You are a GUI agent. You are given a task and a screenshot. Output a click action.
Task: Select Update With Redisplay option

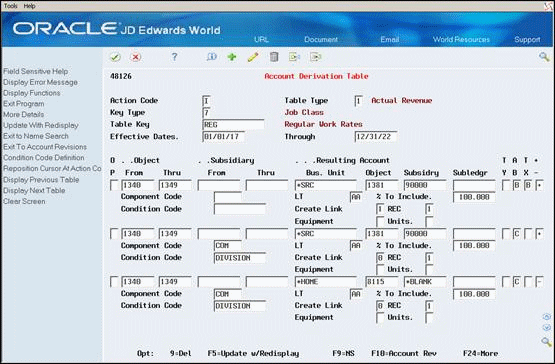[41, 125]
